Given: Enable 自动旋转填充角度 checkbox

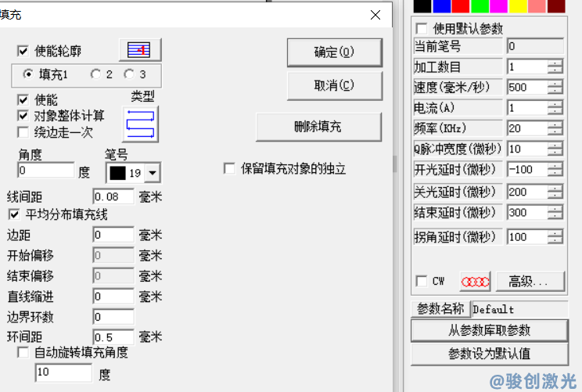Looking at the screenshot, I should pyautogui.click(x=23, y=352).
